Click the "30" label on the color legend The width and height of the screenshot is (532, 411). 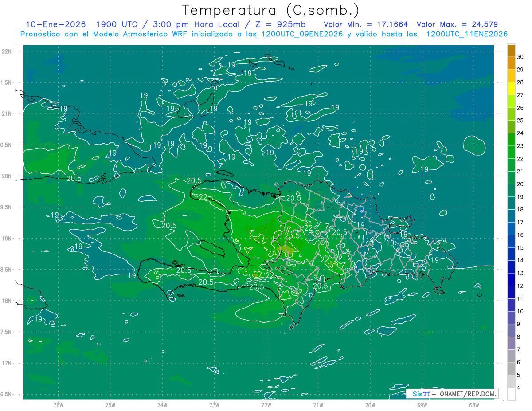click(x=520, y=57)
